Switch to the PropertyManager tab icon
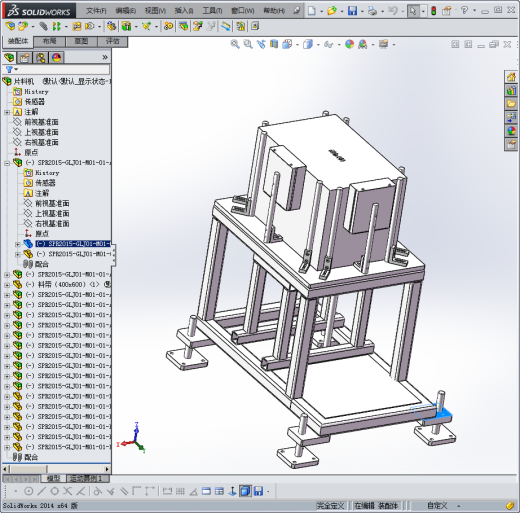The height and width of the screenshot is (513, 520). pos(25,58)
